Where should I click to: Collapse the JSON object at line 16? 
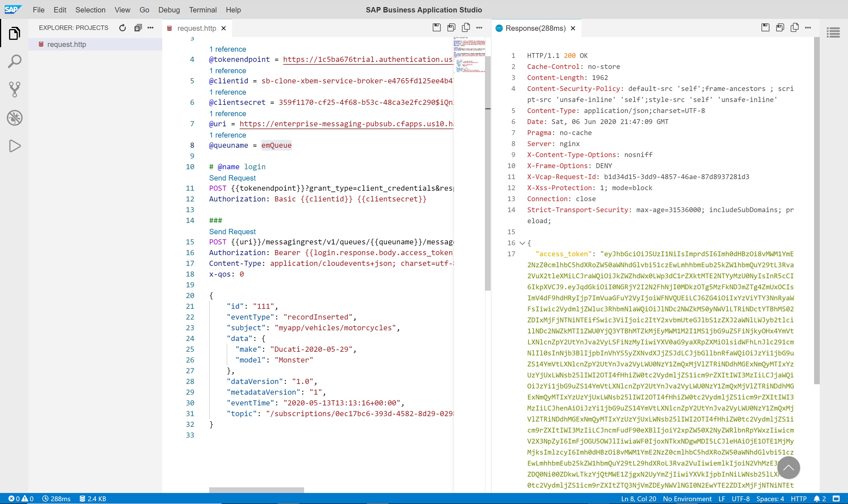point(523,243)
